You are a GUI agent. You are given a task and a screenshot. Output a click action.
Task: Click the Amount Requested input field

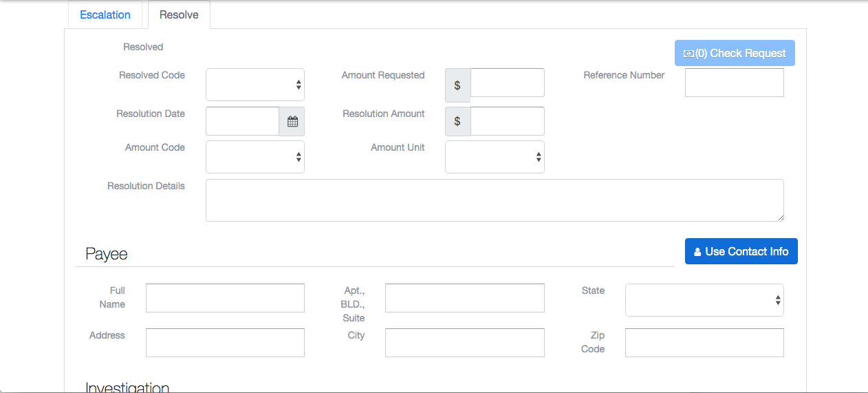[507, 83]
